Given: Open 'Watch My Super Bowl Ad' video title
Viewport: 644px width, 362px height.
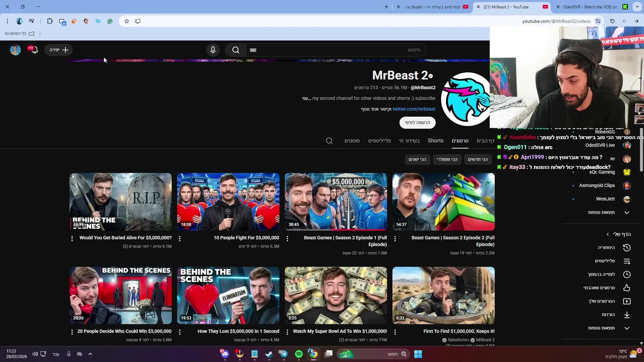Looking at the screenshot, I should (x=340, y=331).
